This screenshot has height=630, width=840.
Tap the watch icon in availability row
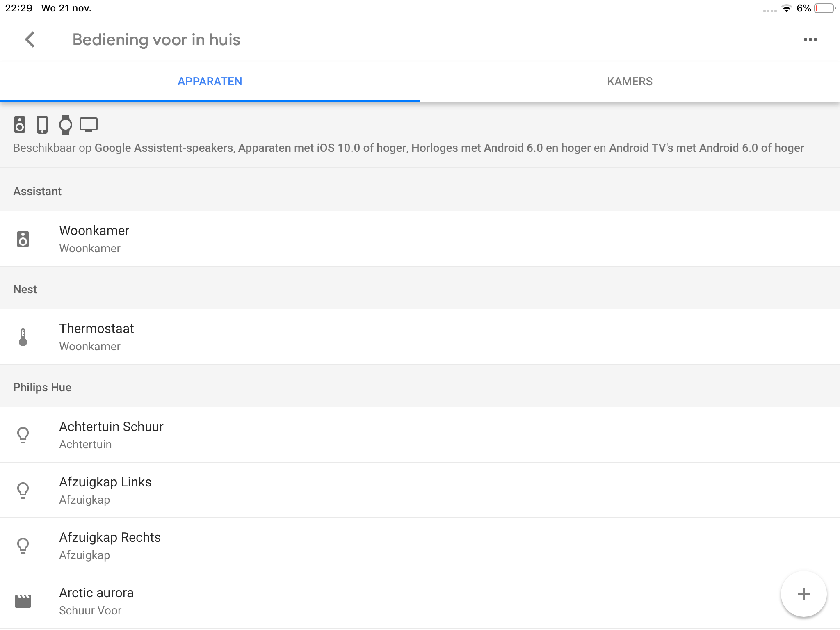65,125
